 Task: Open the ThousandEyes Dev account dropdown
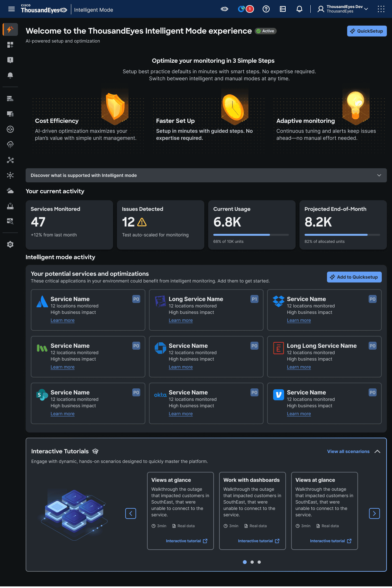tap(343, 9)
